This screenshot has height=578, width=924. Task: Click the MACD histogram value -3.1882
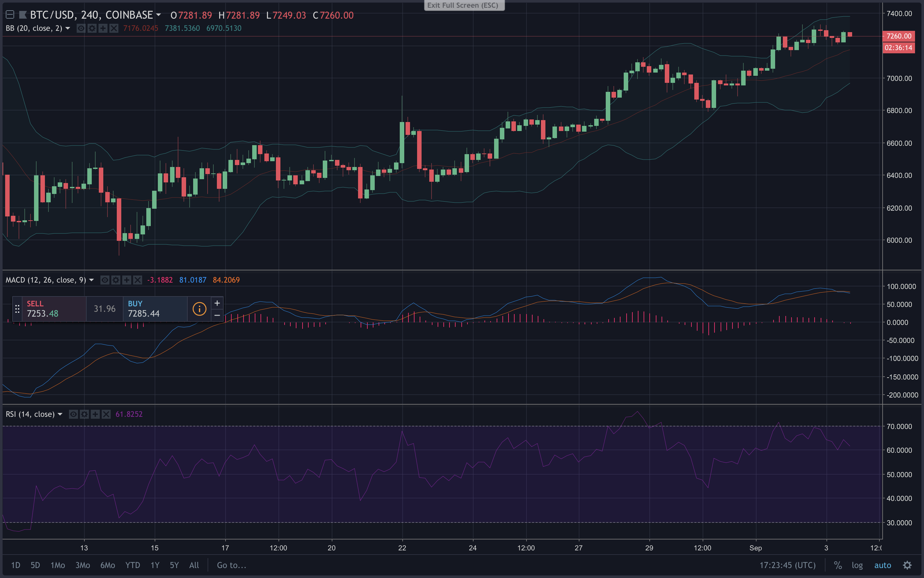point(159,280)
